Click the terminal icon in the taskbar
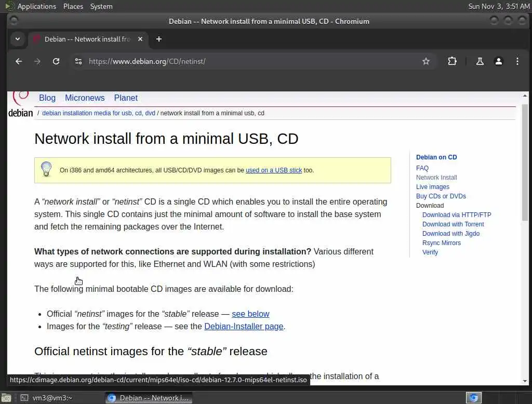The height and width of the screenshot is (404, 532). coord(24,398)
